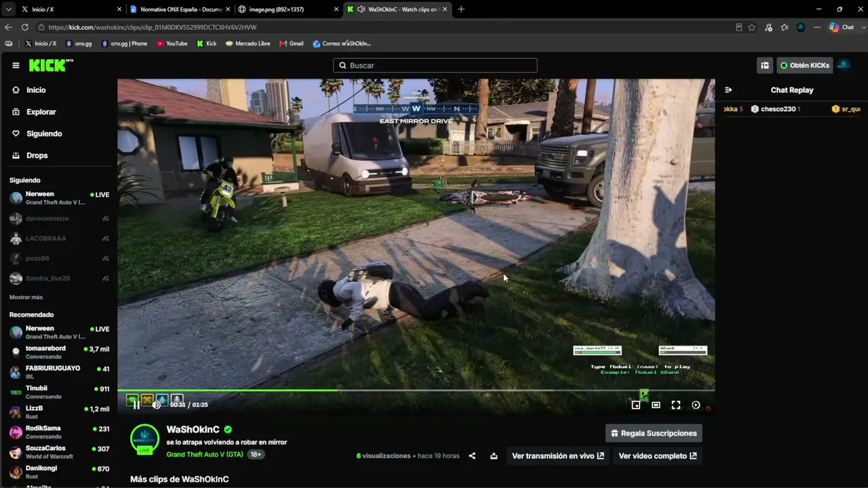
Task: Enable picture-in-picture mode on the player
Action: click(635, 405)
